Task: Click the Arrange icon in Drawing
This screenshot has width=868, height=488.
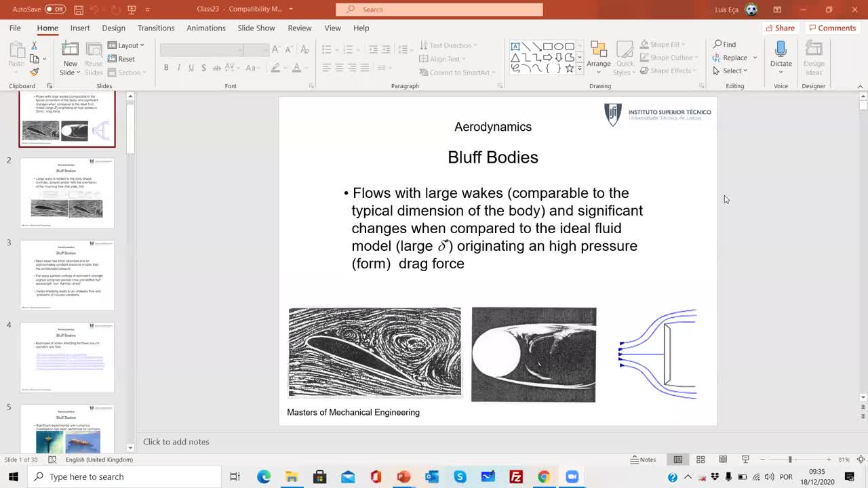Action: (598, 50)
